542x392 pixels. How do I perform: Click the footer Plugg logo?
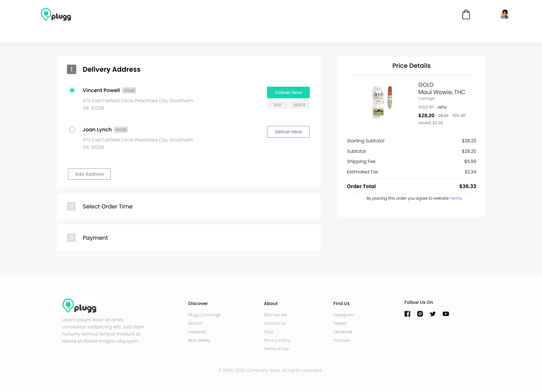pyautogui.click(x=80, y=306)
